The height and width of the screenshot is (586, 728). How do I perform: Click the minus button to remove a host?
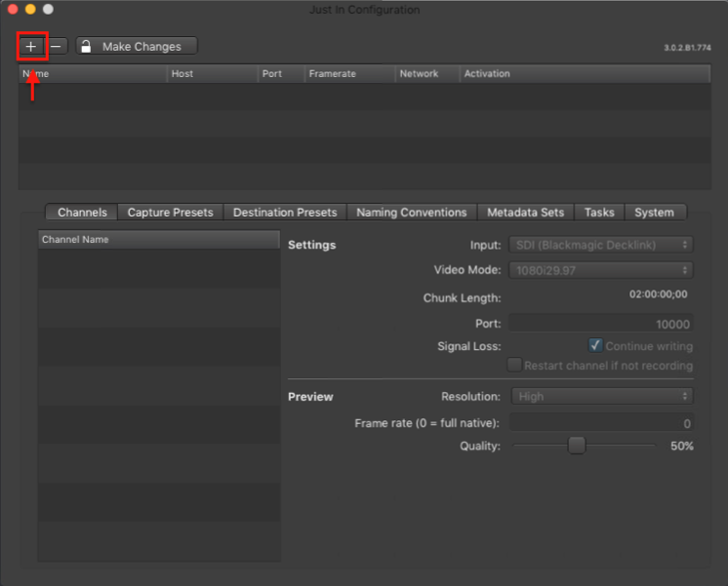[x=57, y=47]
